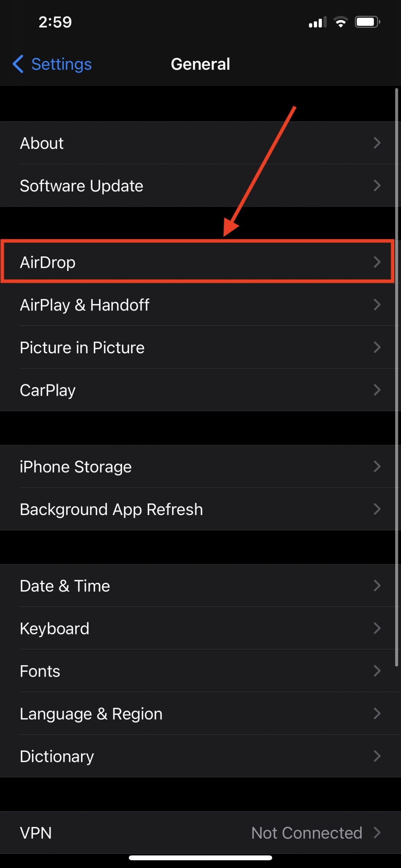Screen dimensions: 401x868
Task: Tap the Wi-Fi status icon
Action: (x=340, y=21)
